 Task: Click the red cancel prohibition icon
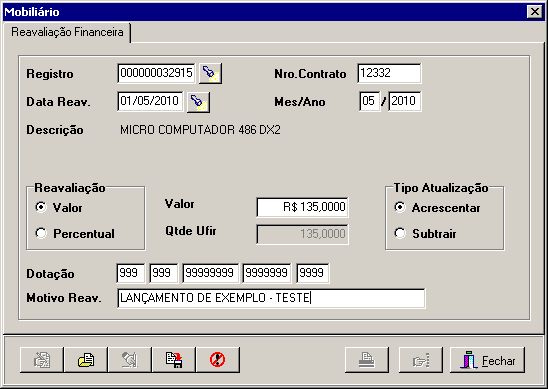[x=218, y=360]
